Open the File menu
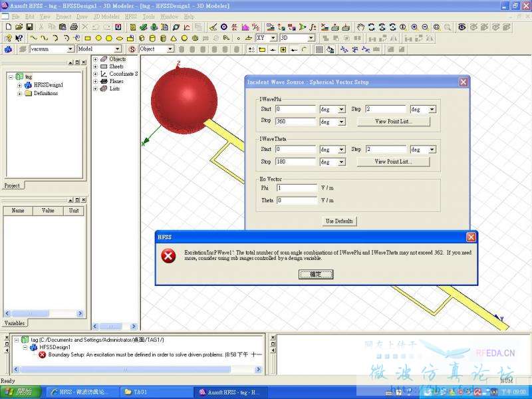Viewport: 532px width, 399px height. [x=15, y=16]
